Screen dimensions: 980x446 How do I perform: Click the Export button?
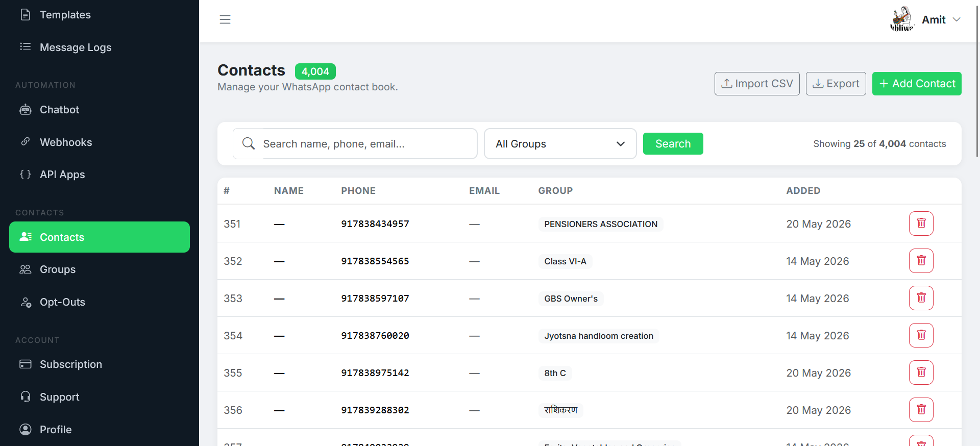836,84
